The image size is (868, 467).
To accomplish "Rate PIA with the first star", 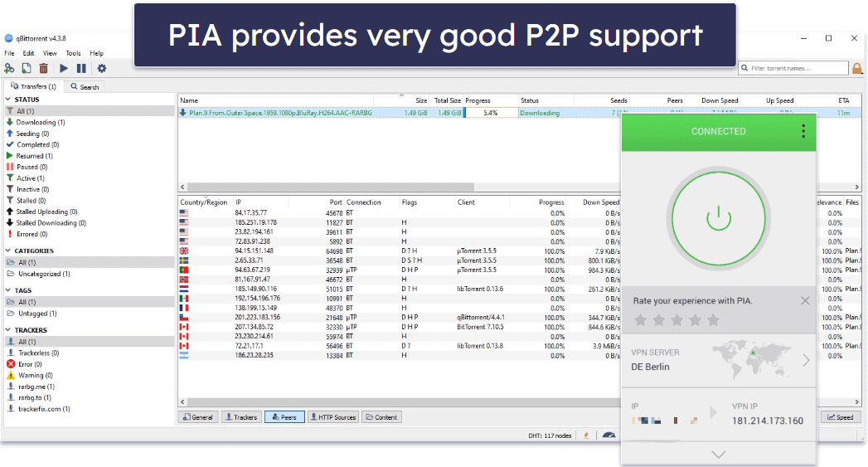I will point(641,319).
